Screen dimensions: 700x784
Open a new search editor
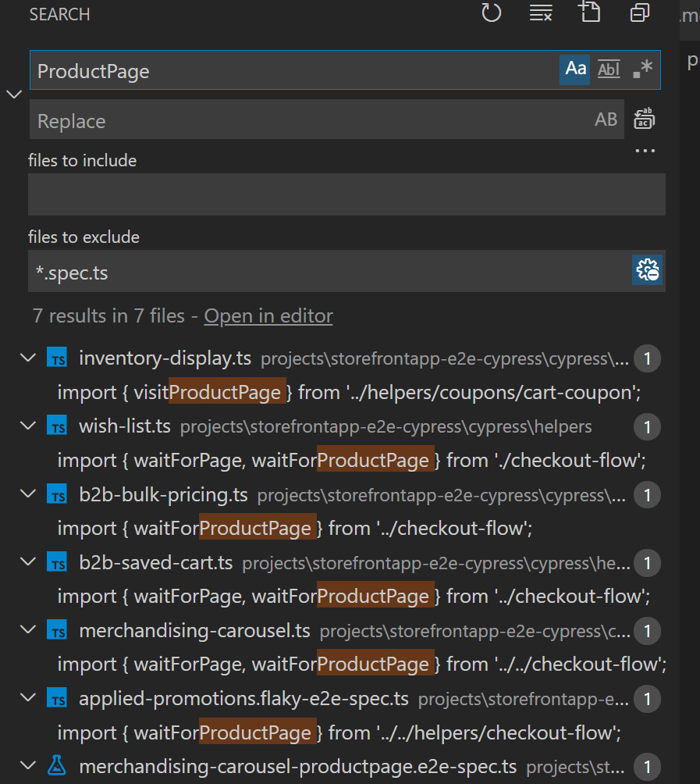pos(589,12)
